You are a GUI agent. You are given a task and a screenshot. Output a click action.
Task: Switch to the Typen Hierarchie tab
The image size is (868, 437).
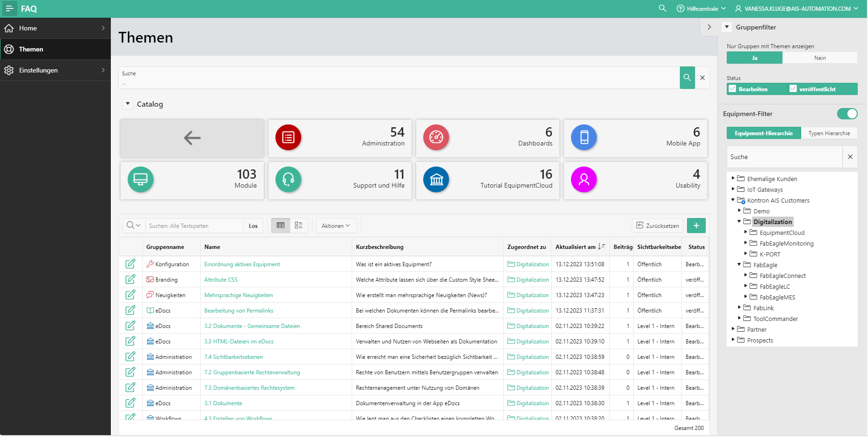829,133
